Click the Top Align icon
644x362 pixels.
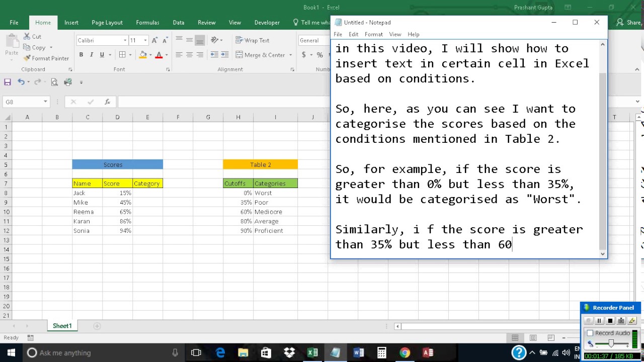tap(179, 40)
